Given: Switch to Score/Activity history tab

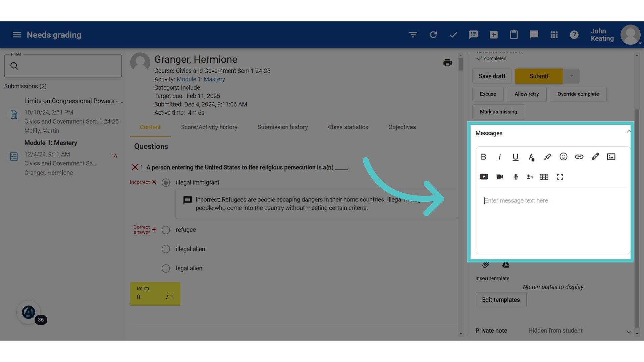Looking at the screenshot, I should (x=209, y=127).
